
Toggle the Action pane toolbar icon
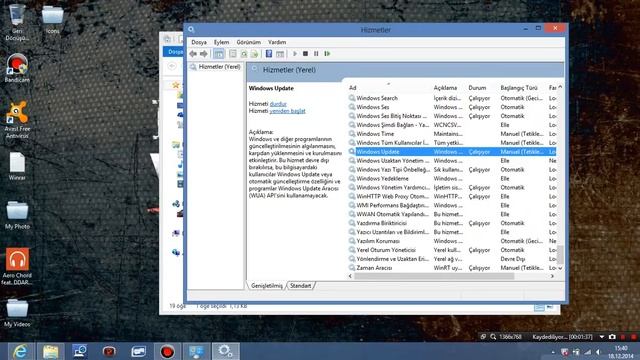point(280,53)
